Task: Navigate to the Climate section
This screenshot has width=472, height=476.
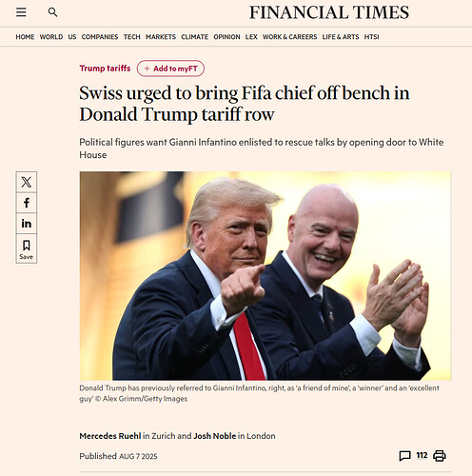Action: coord(194,37)
